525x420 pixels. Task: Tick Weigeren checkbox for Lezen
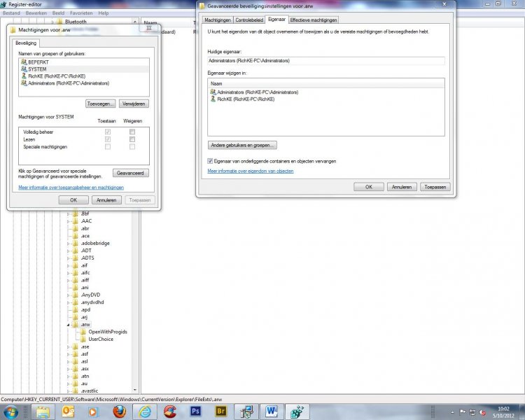point(132,139)
